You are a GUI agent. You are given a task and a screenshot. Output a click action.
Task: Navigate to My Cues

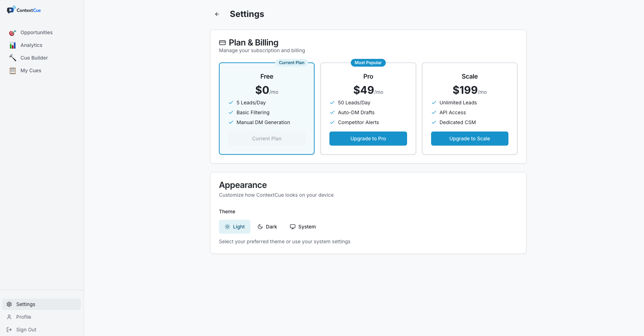click(31, 71)
